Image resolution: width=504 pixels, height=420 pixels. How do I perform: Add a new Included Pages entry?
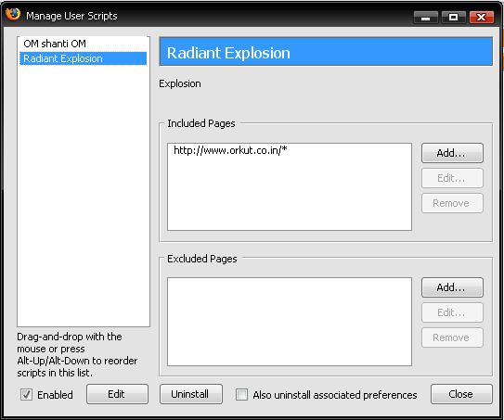(452, 153)
